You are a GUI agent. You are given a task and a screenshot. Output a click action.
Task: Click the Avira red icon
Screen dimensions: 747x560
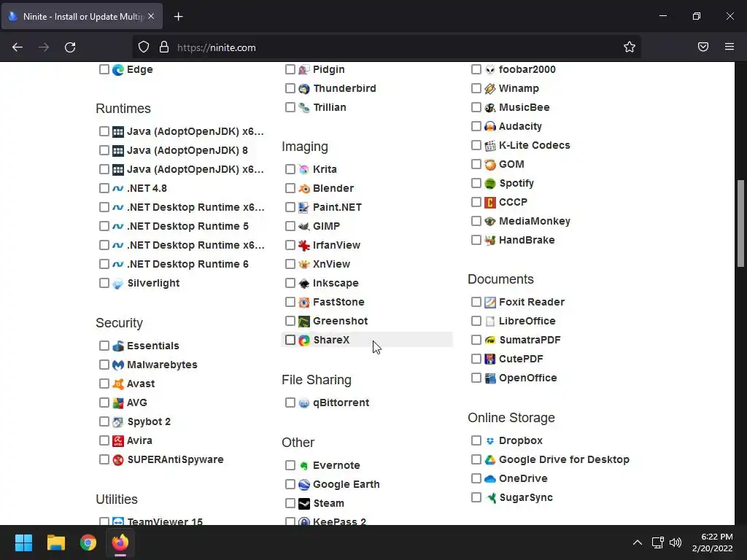click(117, 441)
